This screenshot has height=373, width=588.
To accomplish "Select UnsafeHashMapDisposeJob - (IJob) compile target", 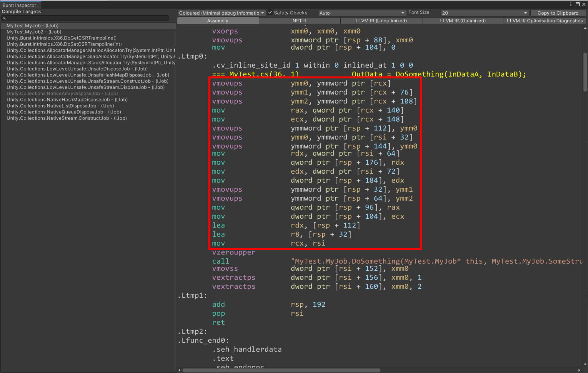I will tap(88, 75).
